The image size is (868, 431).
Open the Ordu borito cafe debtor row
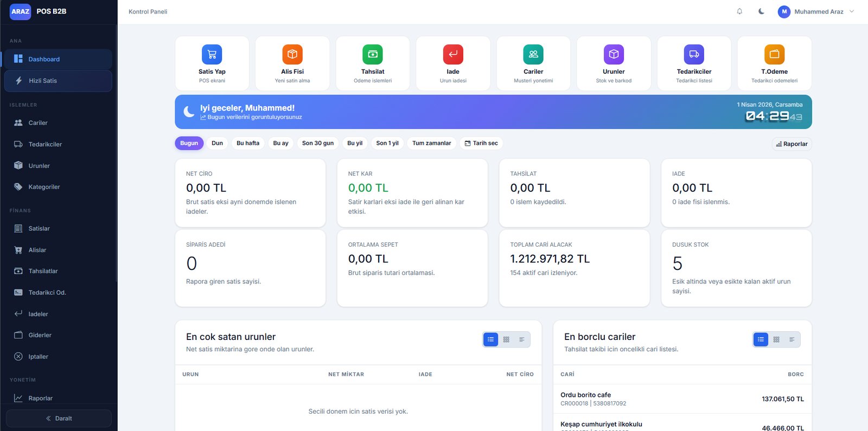tap(682, 399)
